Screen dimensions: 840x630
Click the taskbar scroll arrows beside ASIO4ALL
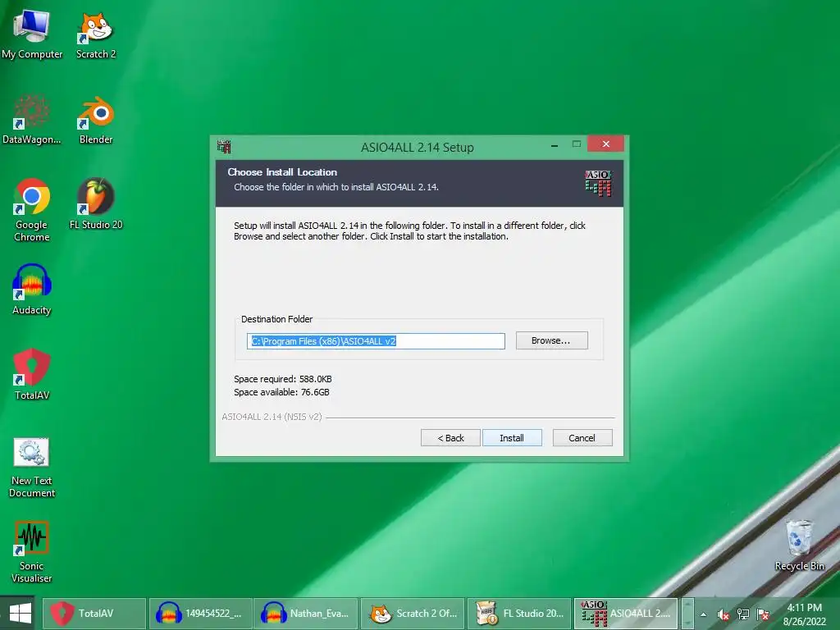(687, 614)
